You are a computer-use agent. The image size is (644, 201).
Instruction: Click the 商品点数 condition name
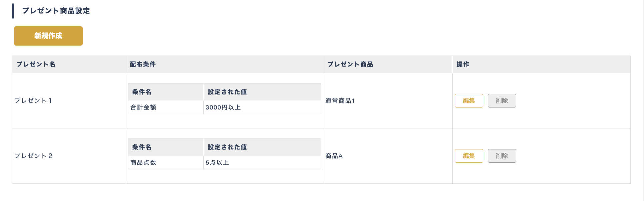click(143, 162)
